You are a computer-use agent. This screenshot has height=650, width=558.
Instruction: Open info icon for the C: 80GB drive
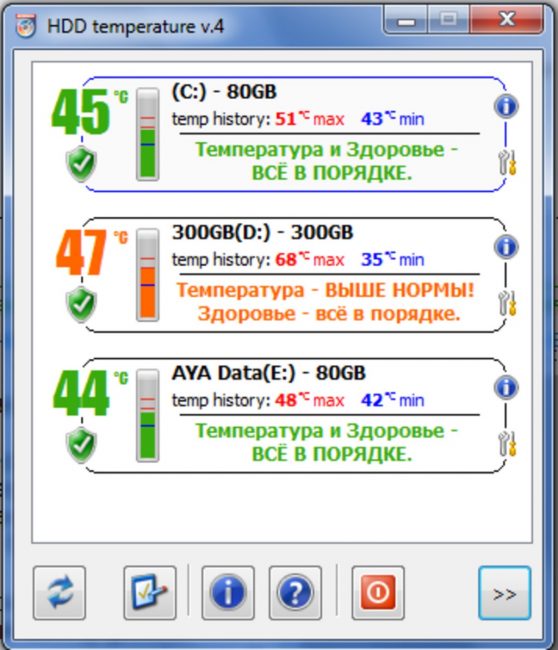(x=506, y=107)
